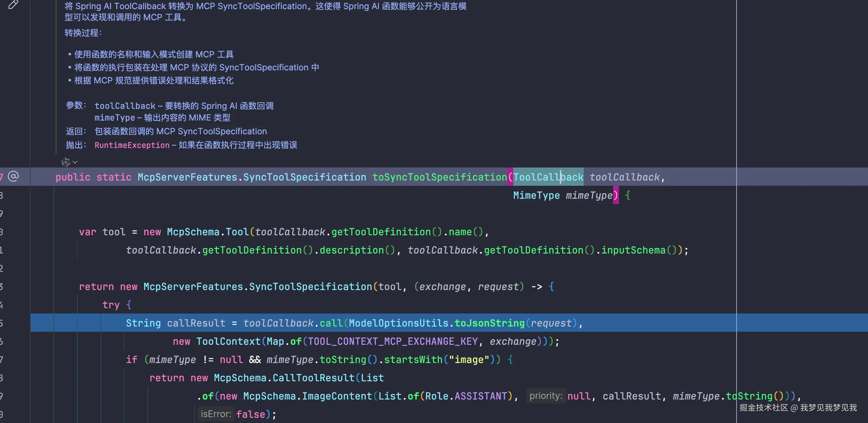The image size is (868, 423).
Task: Click 'Map' in the Map.of call
Action: tap(275, 342)
